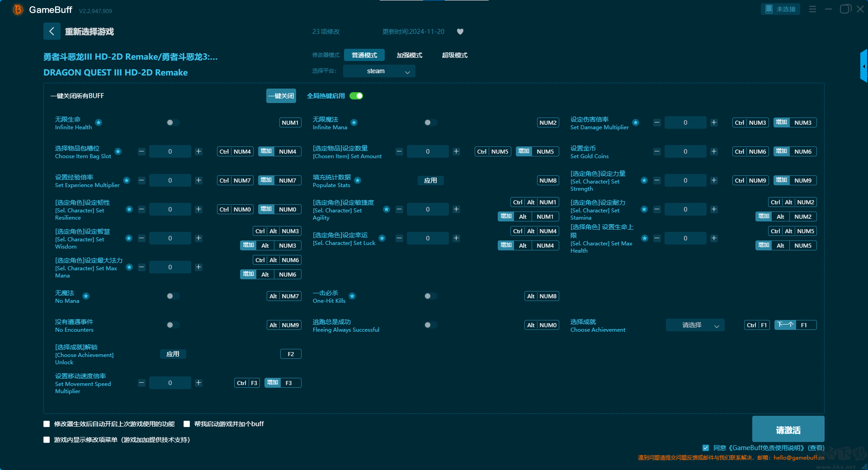Click the heart favorite icon
Image resolution: width=868 pixels, height=470 pixels.
coord(460,32)
